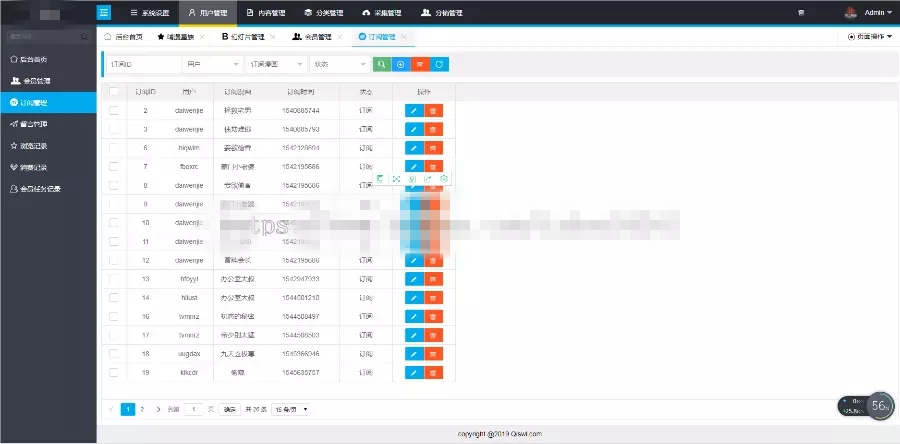
Task: Switch to the 会员管理 tab
Action: (312, 37)
